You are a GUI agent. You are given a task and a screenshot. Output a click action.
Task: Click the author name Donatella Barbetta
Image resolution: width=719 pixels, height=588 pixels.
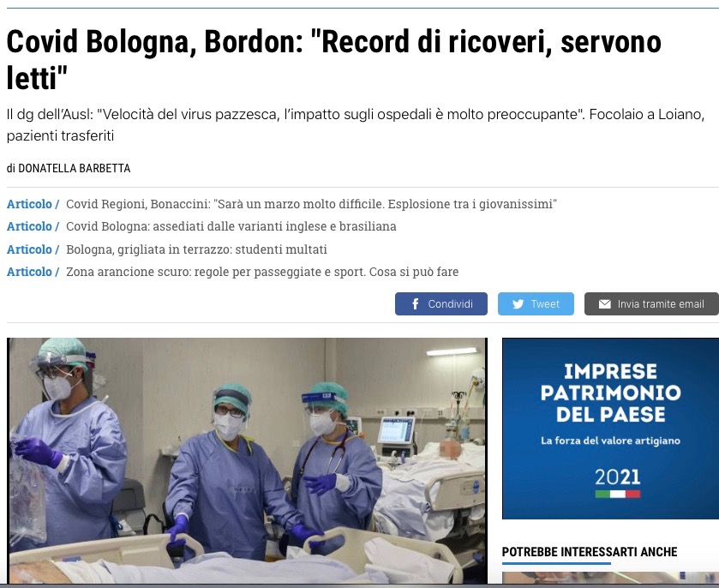[75, 168]
